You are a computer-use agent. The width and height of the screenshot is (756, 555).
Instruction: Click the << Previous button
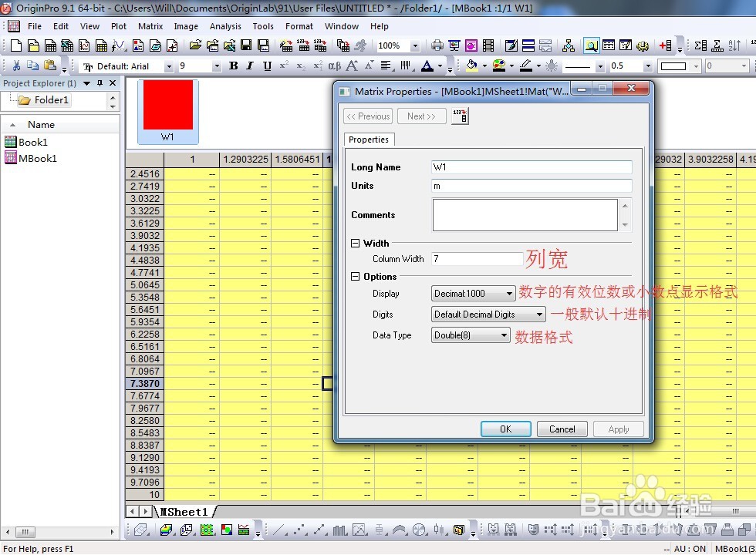(x=369, y=116)
